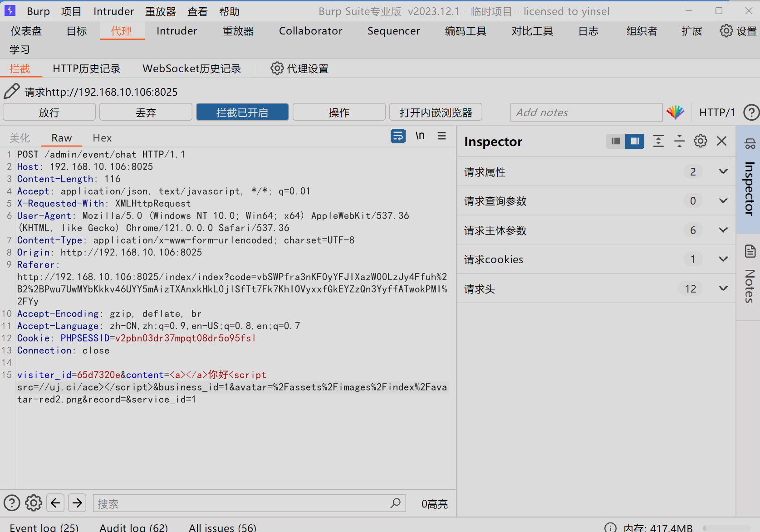The height and width of the screenshot is (532, 760).
Task: Open the Intruder menu in menu bar
Action: point(113,11)
